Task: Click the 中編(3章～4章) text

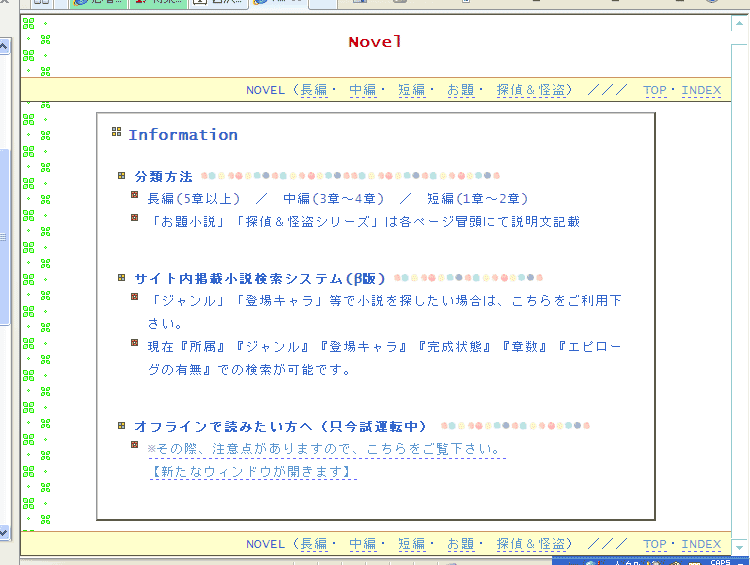Action: click(x=333, y=199)
